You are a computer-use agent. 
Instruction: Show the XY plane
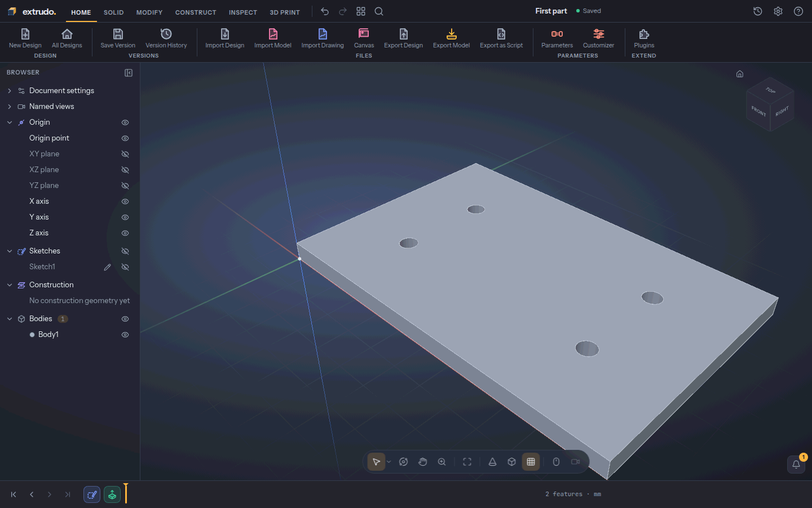pyautogui.click(x=125, y=154)
